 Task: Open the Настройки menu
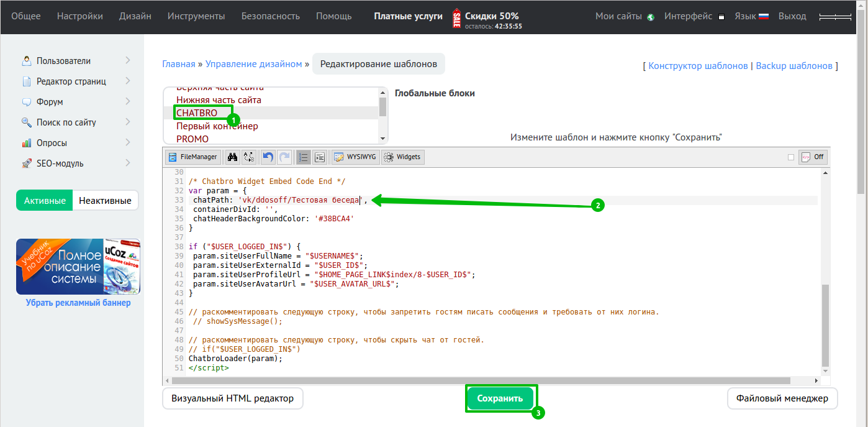(x=80, y=16)
